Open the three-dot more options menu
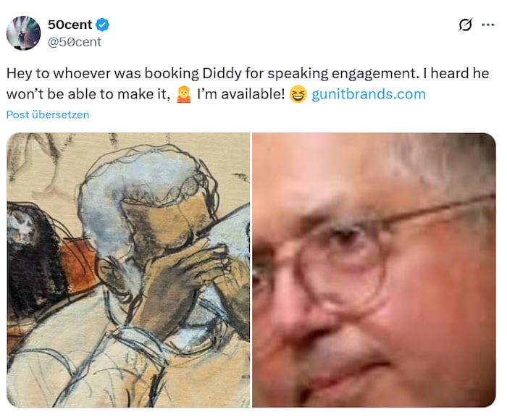Viewport: 507px width, 420px height. (x=488, y=25)
